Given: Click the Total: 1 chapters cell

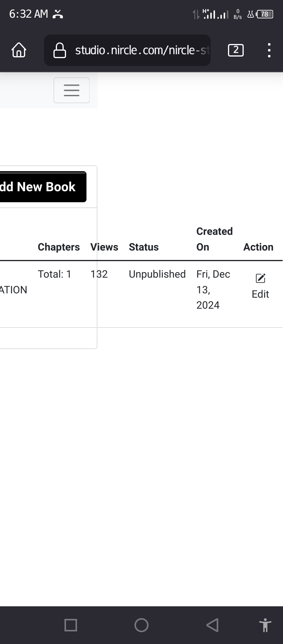Looking at the screenshot, I should point(55,274).
